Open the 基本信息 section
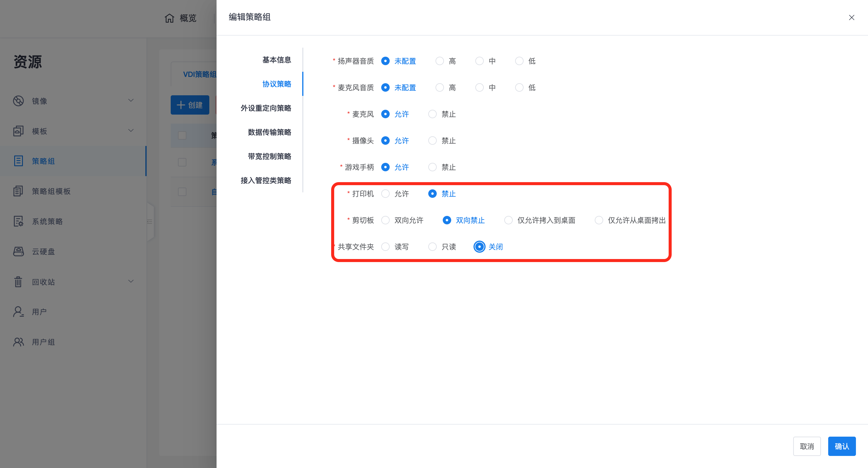This screenshot has height=468, width=868. (277, 60)
